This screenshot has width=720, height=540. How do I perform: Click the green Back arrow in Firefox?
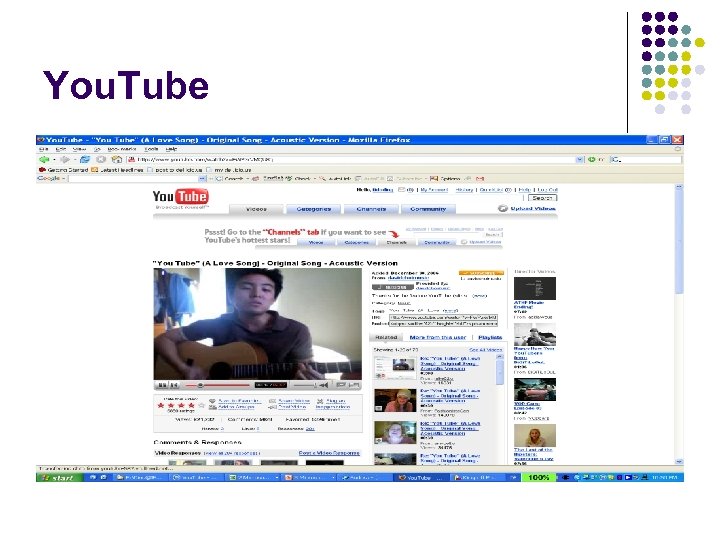point(44,159)
